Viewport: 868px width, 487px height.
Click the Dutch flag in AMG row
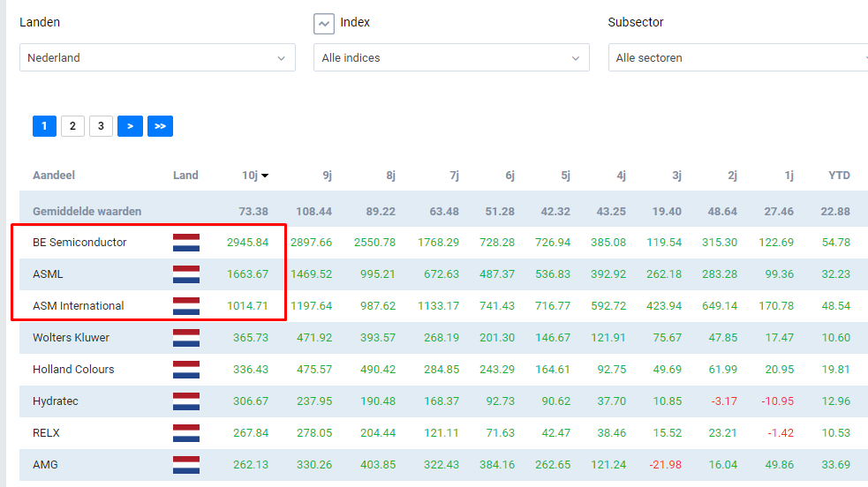click(186, 465)
